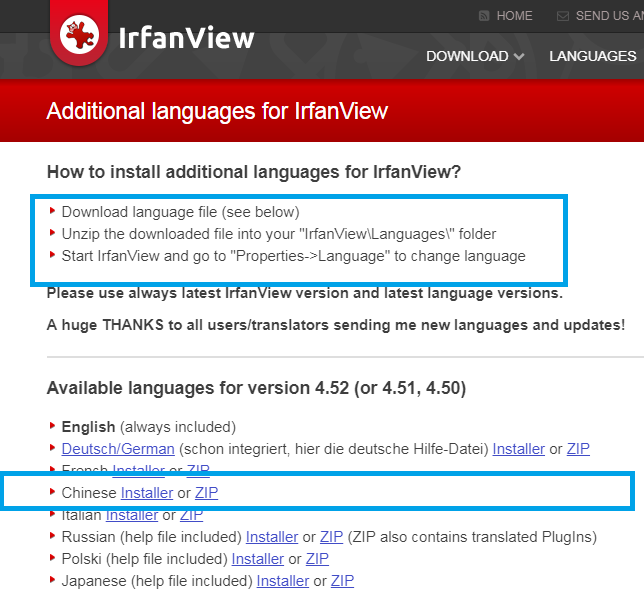Open the DOWNLOAD navigation menu
Viewport: 644px width, 596px height.
tap(467, 56)
